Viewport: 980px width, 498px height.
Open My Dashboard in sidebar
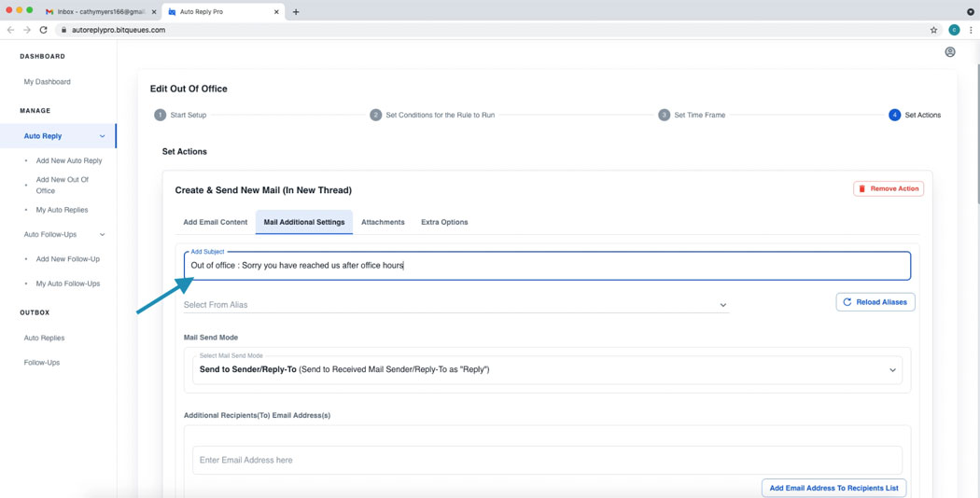47,82
